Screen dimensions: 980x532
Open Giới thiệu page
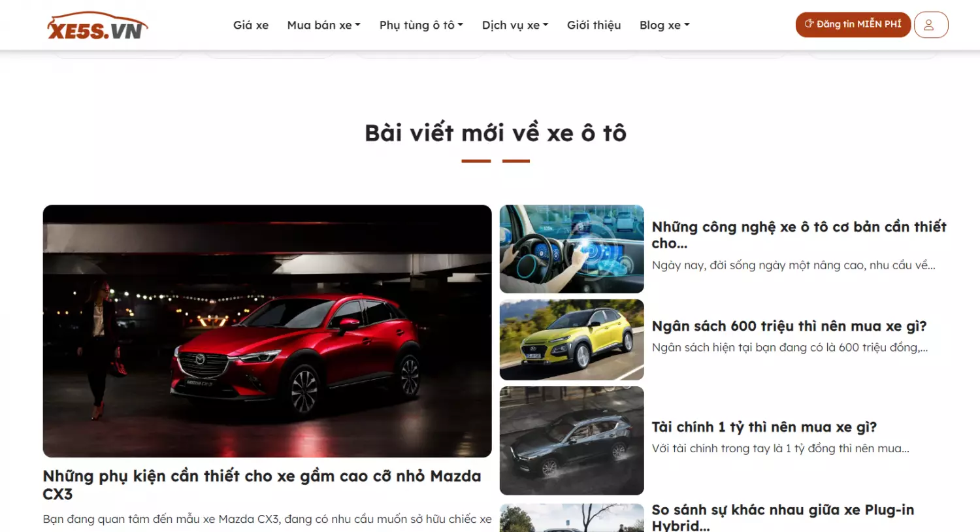point(594,25)
